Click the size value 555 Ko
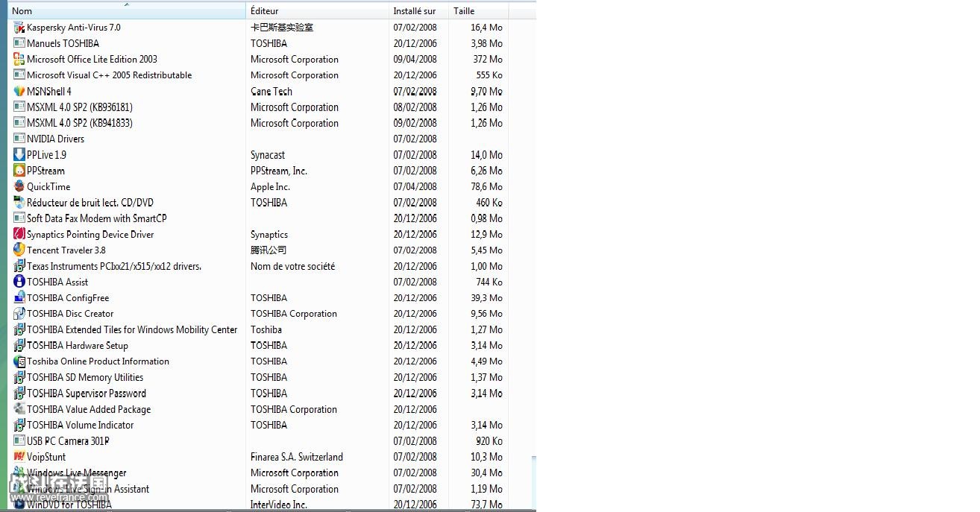 tap(489, 75)
